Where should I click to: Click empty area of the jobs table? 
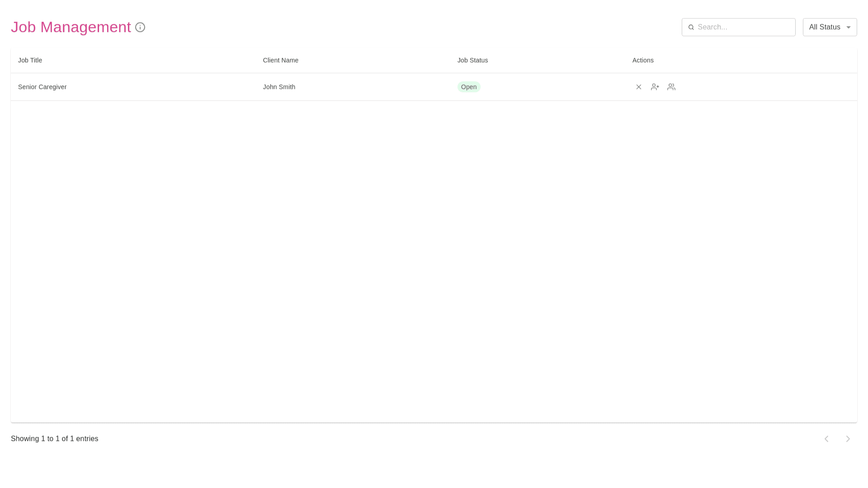point(434,262)
